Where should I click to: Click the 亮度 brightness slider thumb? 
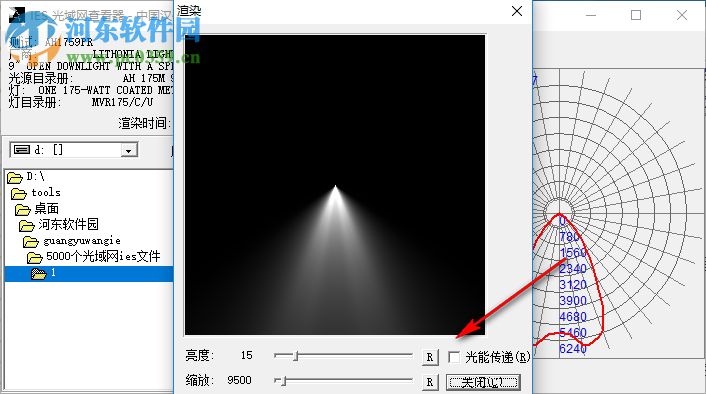(296, 356)
